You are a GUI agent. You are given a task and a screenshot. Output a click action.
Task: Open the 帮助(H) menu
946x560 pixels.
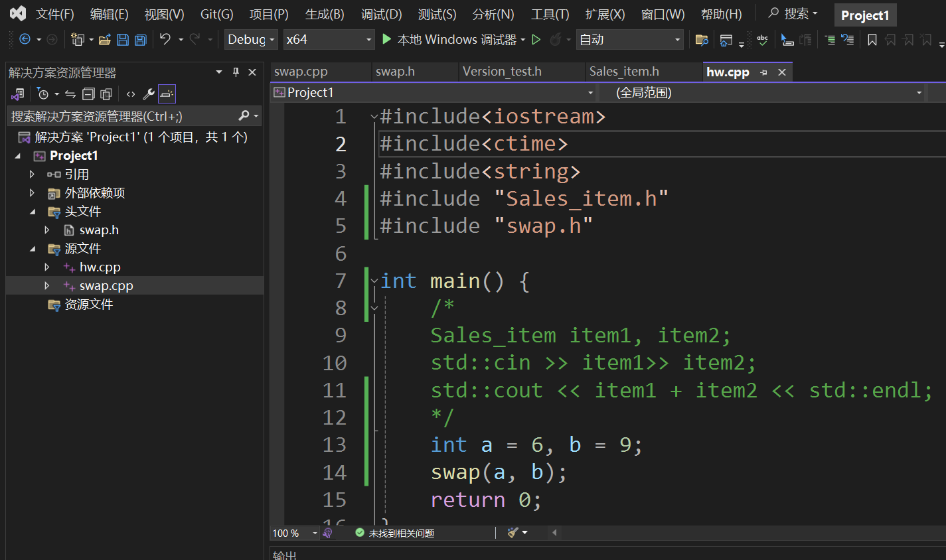click(x=722, y=14)
